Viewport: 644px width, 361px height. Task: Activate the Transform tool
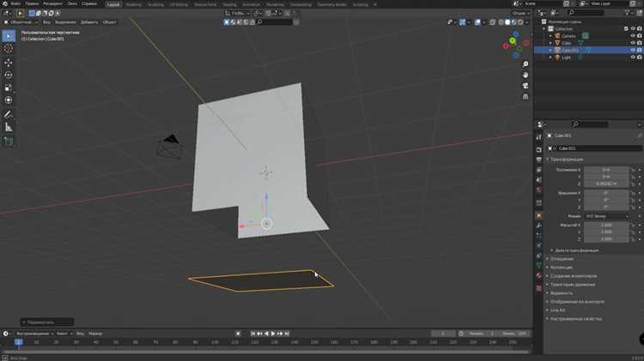(9, 99)
